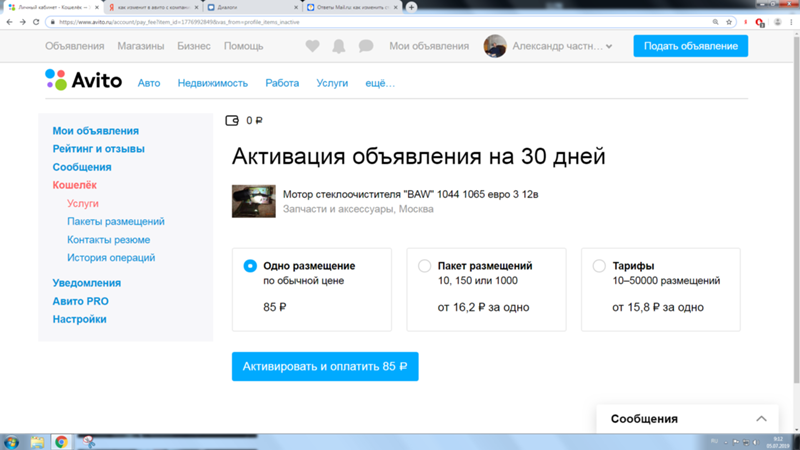Open Услуги under Кошелёк in sidebar

(83, 203)
